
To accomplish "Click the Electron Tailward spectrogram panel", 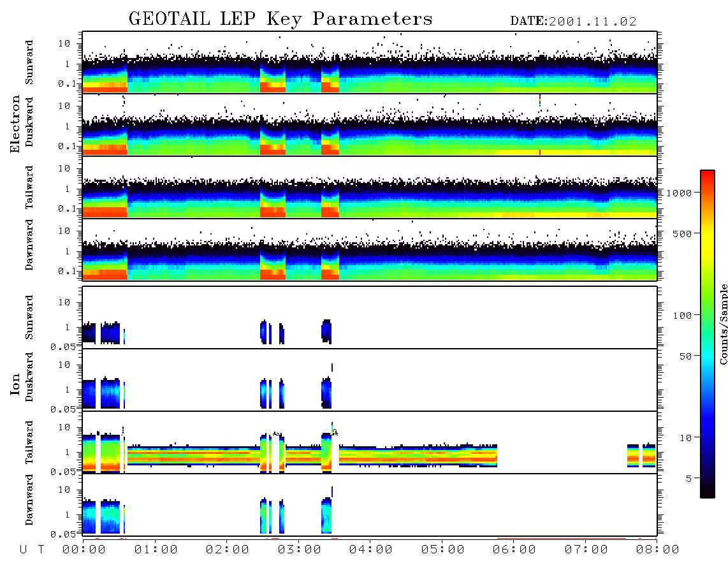I will [x=370, y=187].
